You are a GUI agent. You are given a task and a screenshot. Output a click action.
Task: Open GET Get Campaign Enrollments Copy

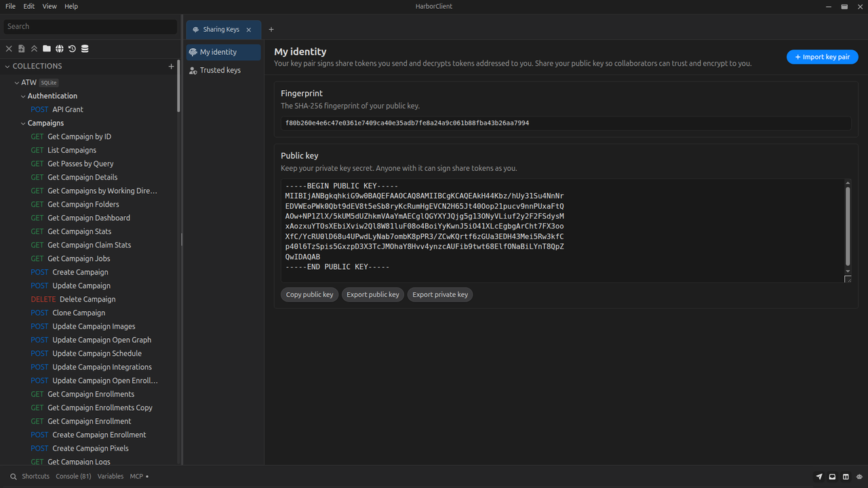pos(92,408)
